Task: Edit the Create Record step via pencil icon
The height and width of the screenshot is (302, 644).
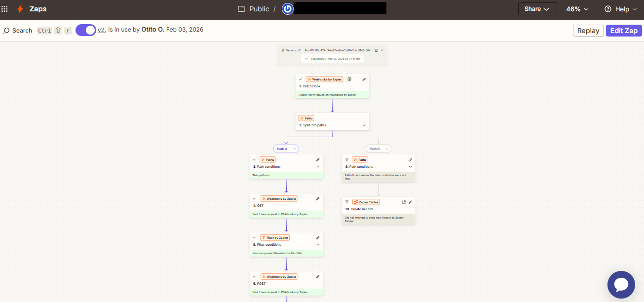Action: [410, 202]
